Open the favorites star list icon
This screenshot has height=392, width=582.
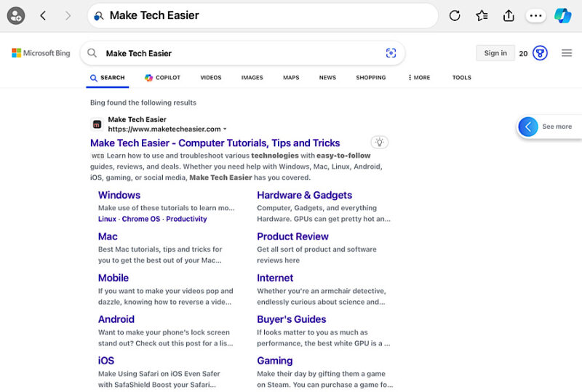point(482,15)
